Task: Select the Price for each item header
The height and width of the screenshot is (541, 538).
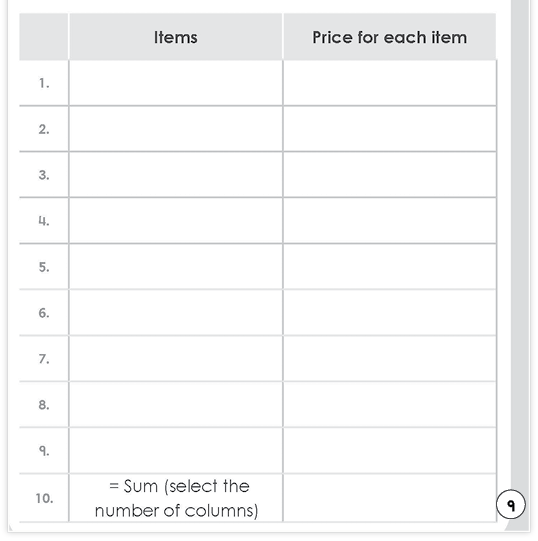Action: click(390, 37)
